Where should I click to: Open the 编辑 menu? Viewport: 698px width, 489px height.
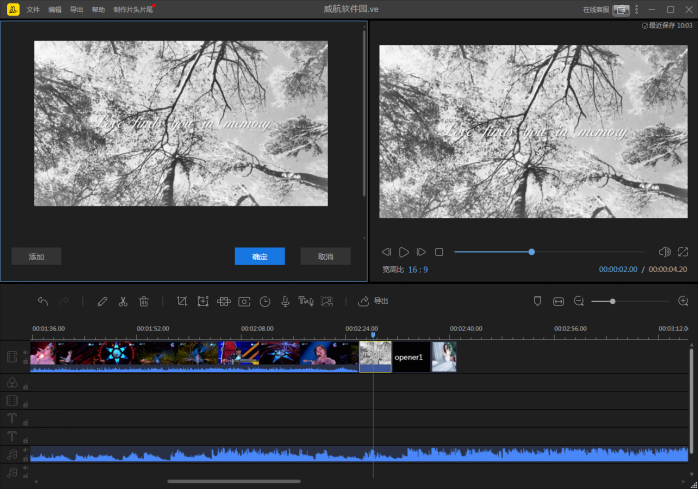(55, 9)
